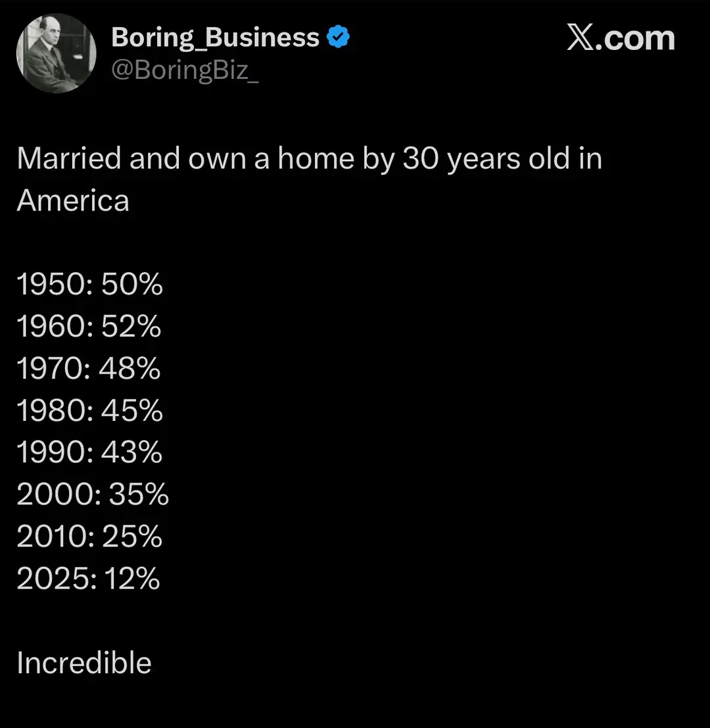Select the 1960: 52% line
710x728 pixels.
89,326
